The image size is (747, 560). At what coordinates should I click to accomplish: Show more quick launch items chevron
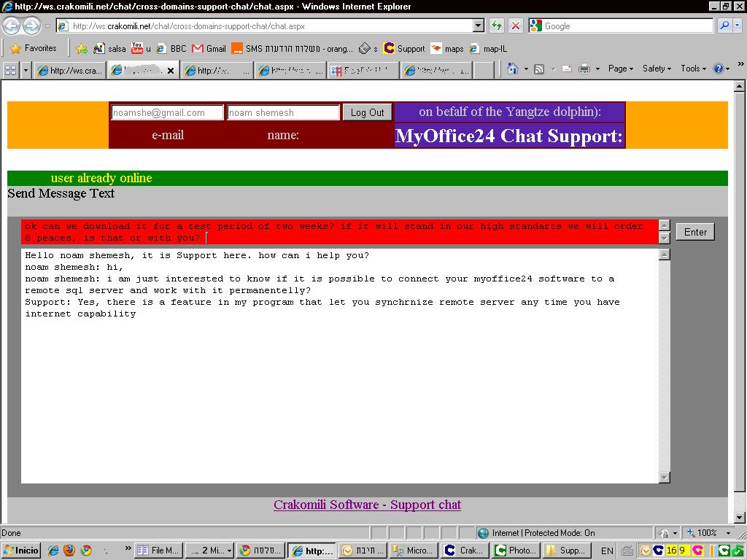(x=128, y=548)
